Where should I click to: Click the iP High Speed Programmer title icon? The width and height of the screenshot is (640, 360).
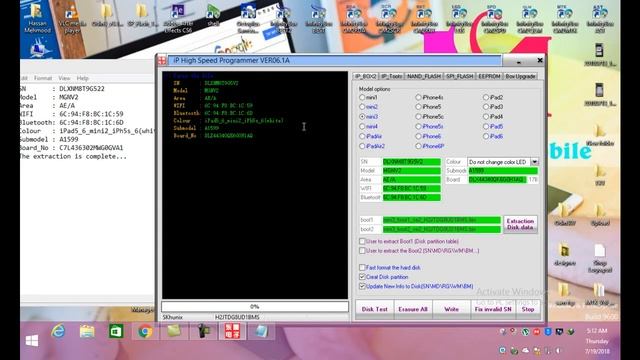point(162,60)
